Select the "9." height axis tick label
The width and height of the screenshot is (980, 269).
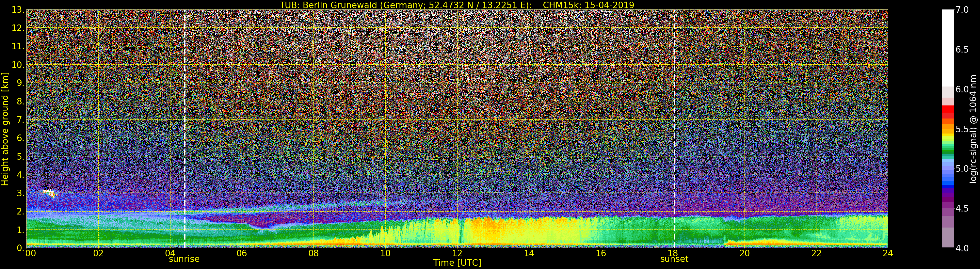pyautogui.click(x=20, y=83)
